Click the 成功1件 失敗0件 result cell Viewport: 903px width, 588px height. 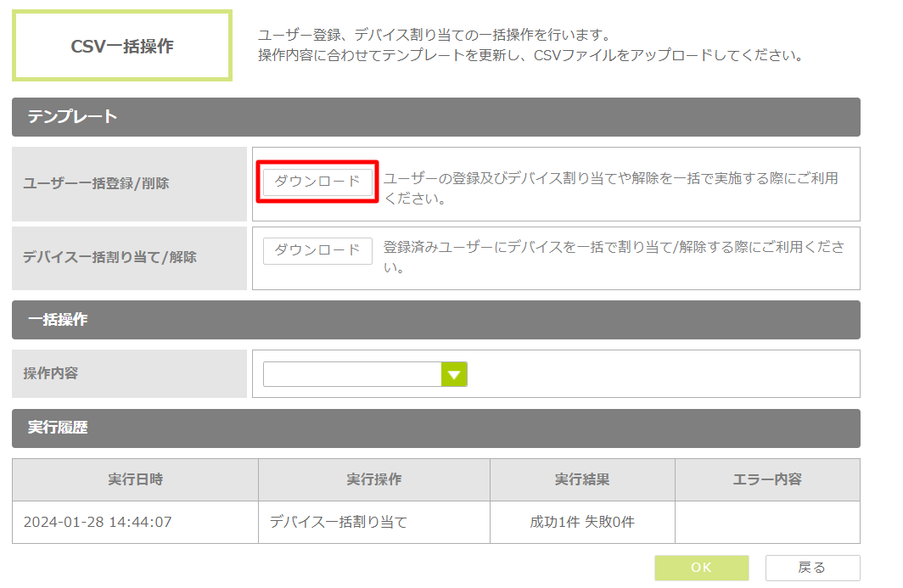pos(582,522)
